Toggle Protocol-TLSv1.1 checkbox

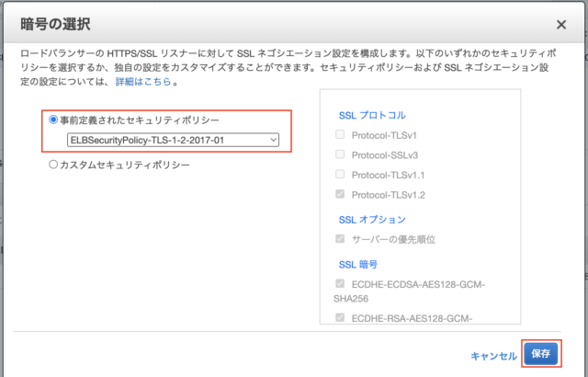(340, 174)
